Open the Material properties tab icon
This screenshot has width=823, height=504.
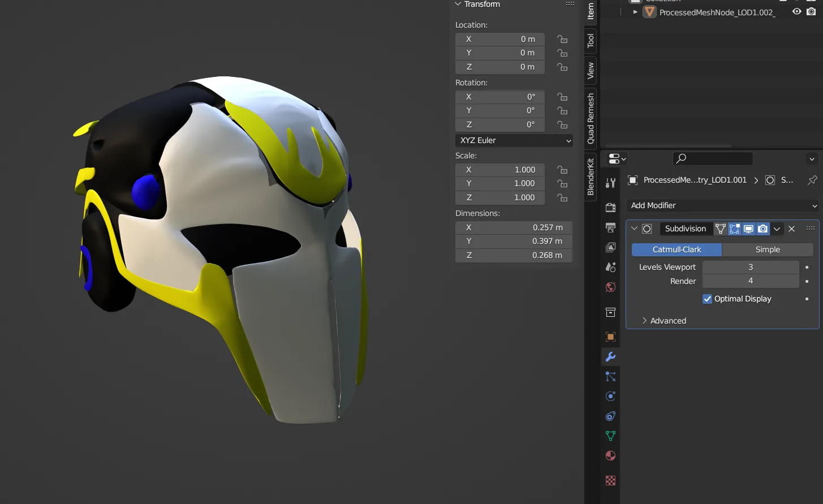point(610,456)
